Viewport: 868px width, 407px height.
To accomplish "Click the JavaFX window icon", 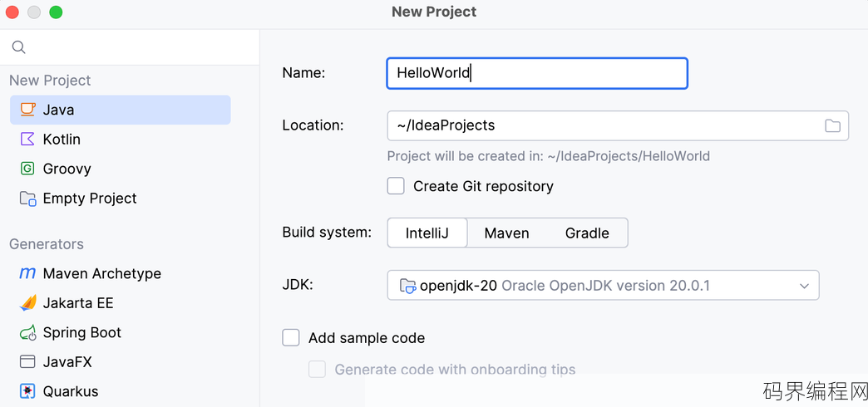I will 27,362.
